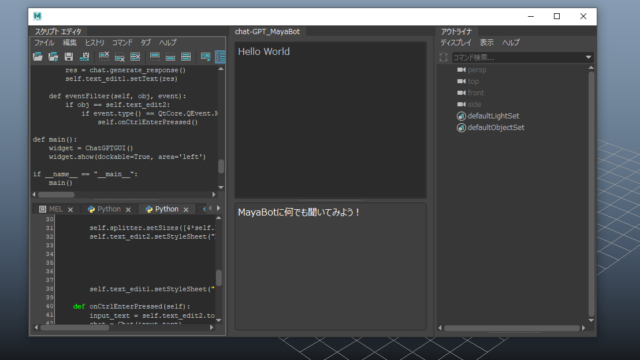Select the スクリプト エディタ panel tab
The height and width of the screenshot is (360, 640).
tap(58, 31)
